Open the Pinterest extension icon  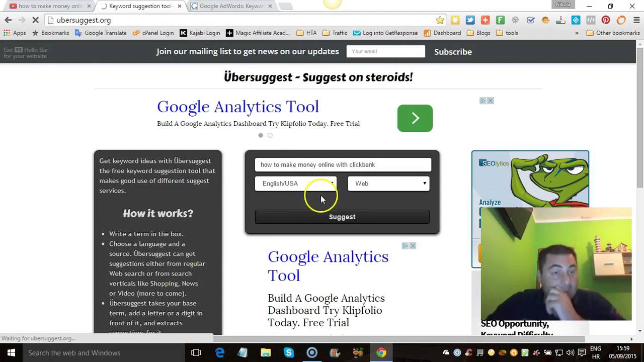coord(606,20)
